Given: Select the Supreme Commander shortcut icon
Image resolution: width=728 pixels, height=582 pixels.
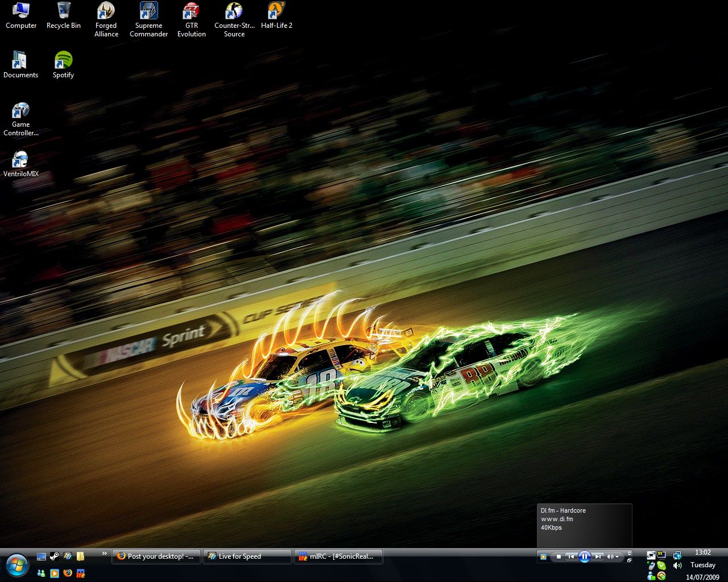Looking at the screenshot, I should 149,20.
